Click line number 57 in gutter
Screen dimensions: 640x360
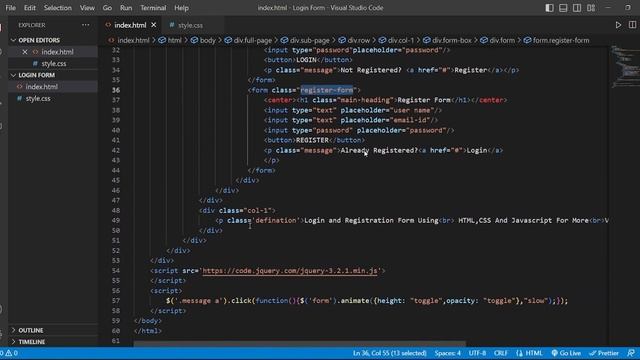coord(116,300)
